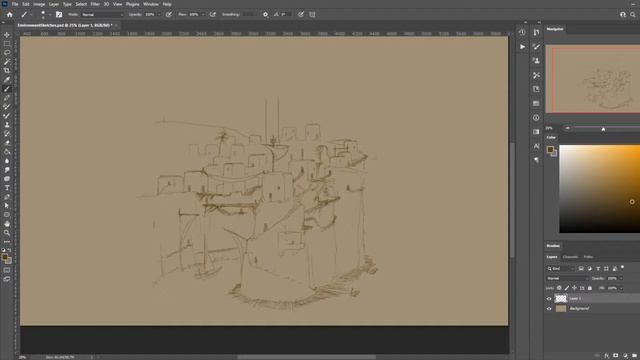Toggle the brush settings panel button
This screenshot has width=640, height=360.
coord(59,14)
